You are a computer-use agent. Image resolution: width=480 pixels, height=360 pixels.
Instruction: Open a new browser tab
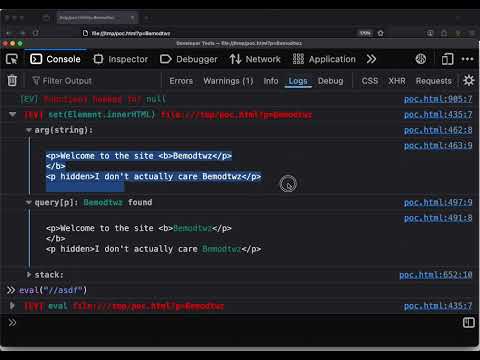click(x=146, y=18)
